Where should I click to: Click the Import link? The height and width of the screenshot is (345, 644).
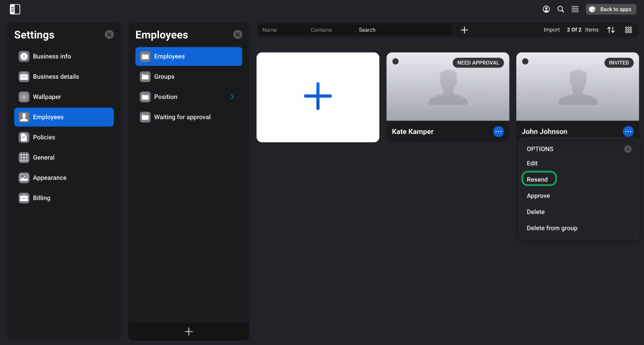(551, 30)
